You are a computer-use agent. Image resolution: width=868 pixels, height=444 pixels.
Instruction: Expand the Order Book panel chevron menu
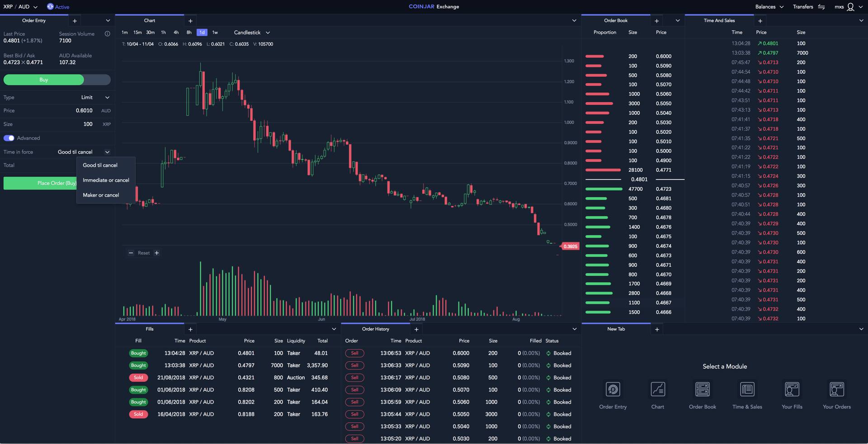[x=678, y=21]
